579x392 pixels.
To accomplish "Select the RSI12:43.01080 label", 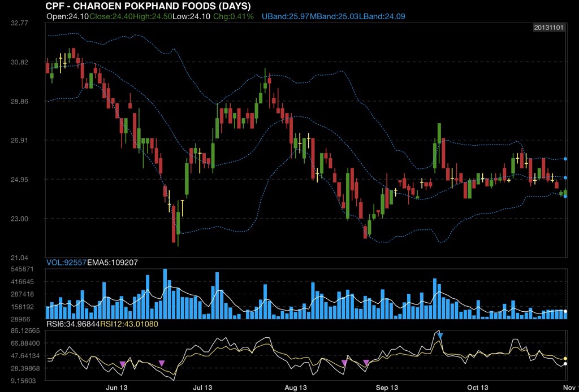I will (x=129, y=324).
